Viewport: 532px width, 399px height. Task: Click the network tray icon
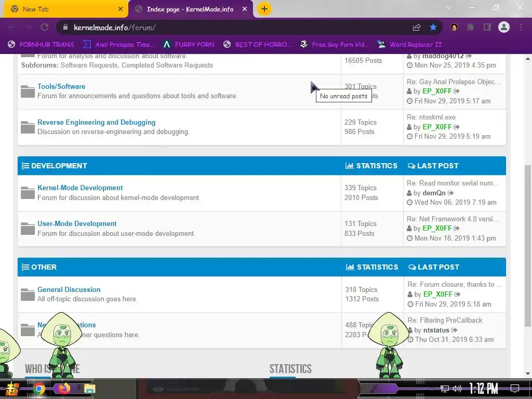tap(445, 389)
